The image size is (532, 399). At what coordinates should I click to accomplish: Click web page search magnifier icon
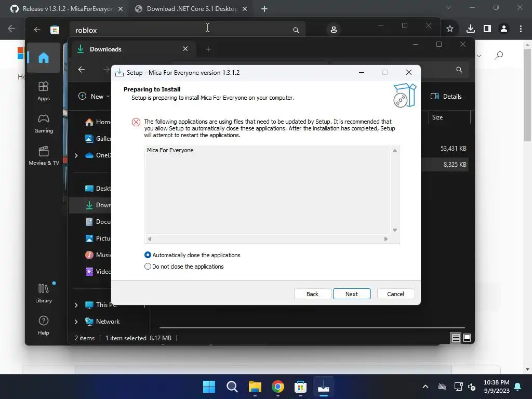click(499, 55)
